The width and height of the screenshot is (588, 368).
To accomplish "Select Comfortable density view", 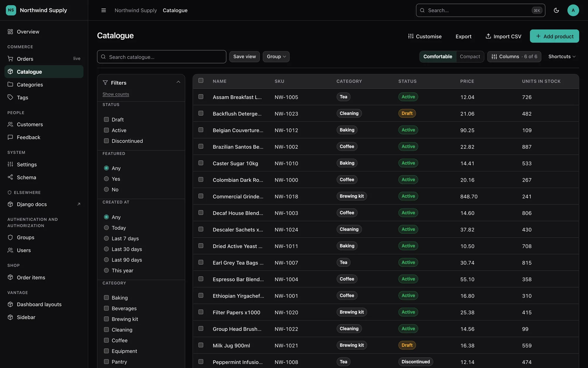I will coord(438,57).
